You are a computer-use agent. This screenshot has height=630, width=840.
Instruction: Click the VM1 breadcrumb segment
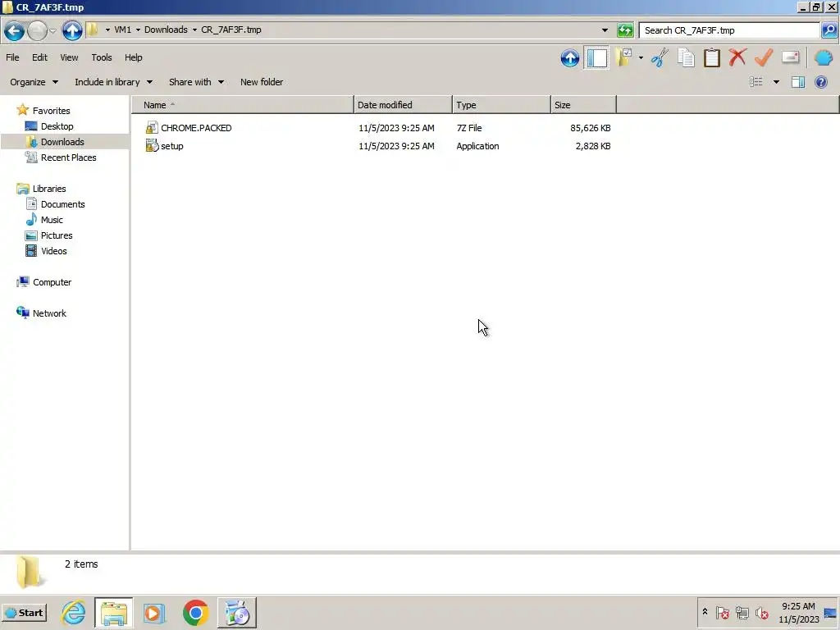(x=123, y=30)
